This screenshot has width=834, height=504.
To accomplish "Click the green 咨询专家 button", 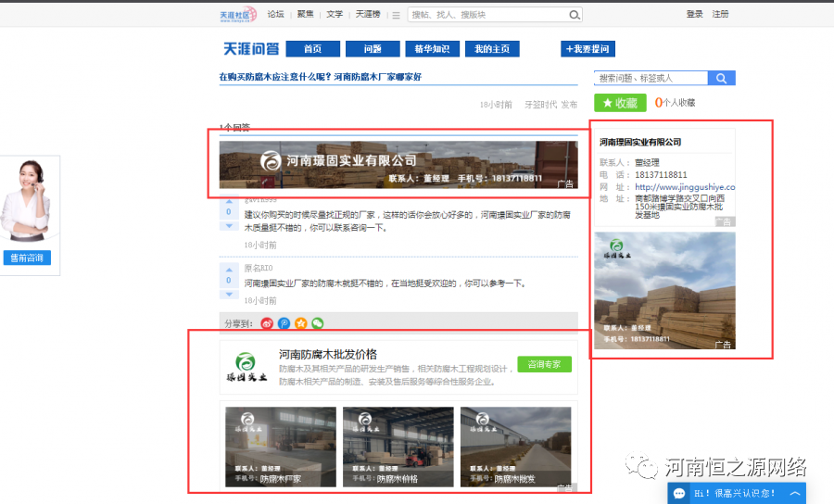I will pyautogui.click(x=544, y=364).
